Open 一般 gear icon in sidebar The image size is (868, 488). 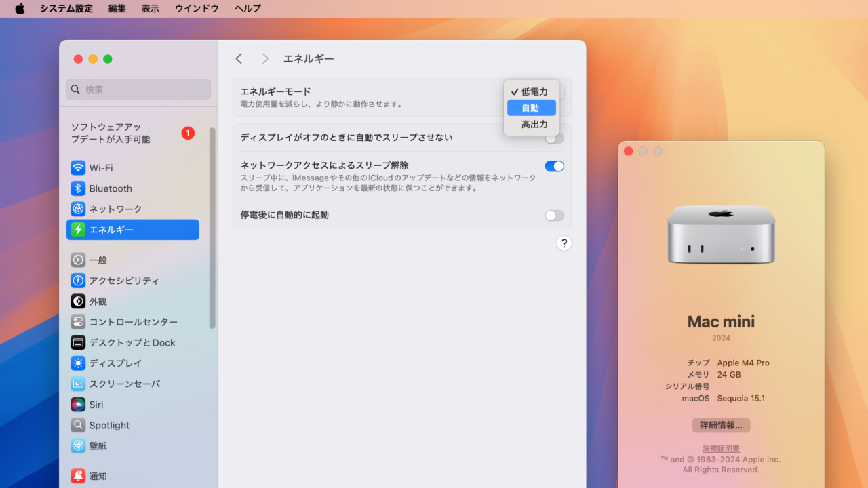(x=78, y=260)
